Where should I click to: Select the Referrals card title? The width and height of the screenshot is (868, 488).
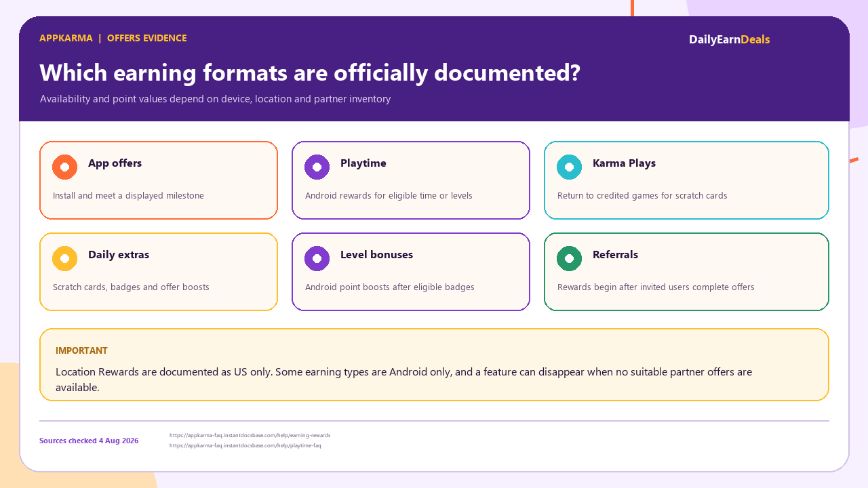tap(615, 255)
